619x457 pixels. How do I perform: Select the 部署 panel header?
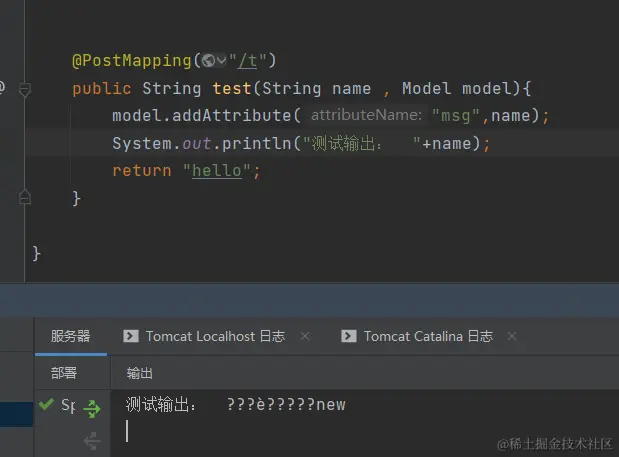pyautogui.click(x=64, y=373)
